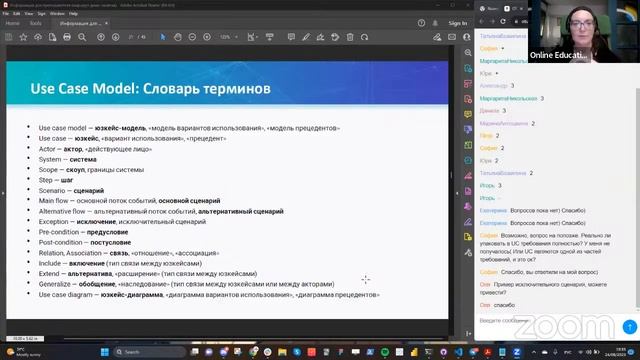The width and height of the screenshot is (640, 360).
Task: Click the envelope share-by-email icon
Action: (452, 37)
